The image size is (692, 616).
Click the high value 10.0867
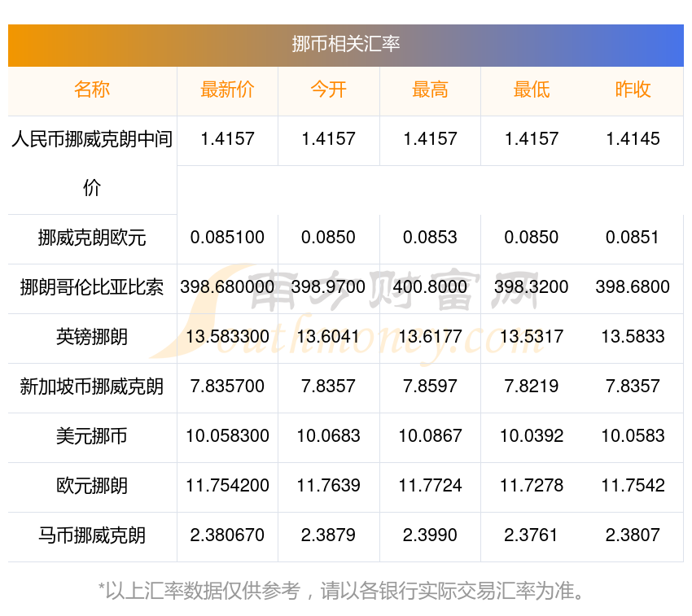point(430,436)
